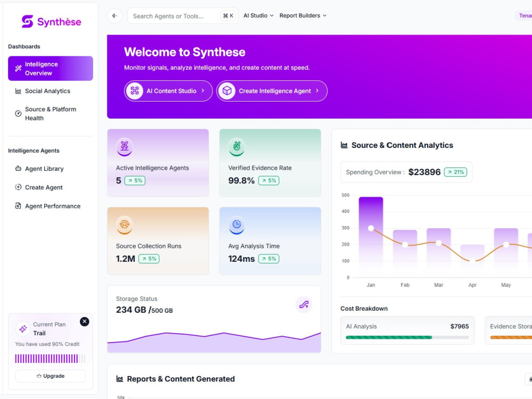Select Create Agent in the sidebar
The height and width of the screenshot is (399, 532).
[x=51, y=187]
